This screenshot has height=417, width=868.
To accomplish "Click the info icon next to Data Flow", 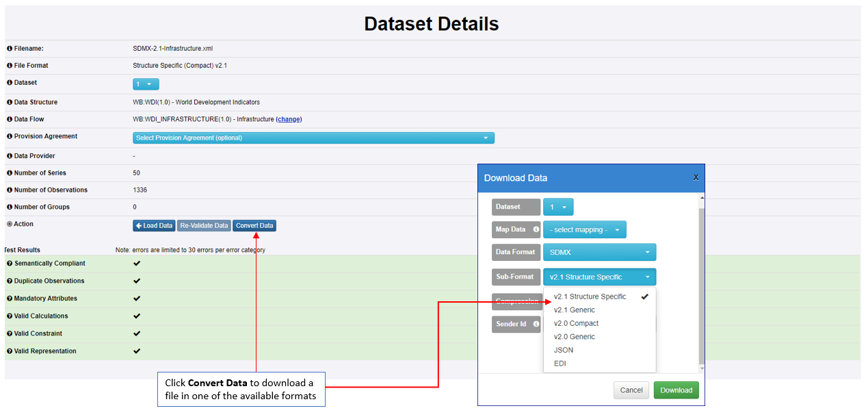I will point(10,120).
